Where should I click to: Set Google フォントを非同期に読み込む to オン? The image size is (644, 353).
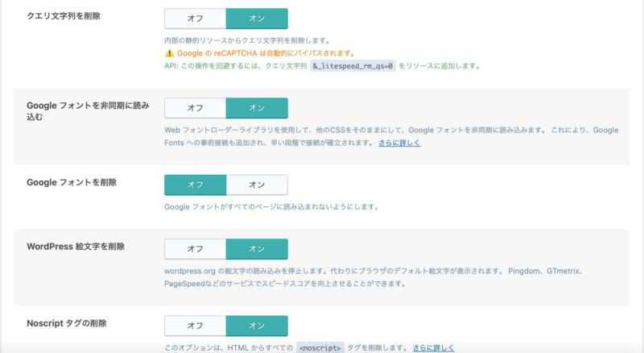[x=257, y=107]
